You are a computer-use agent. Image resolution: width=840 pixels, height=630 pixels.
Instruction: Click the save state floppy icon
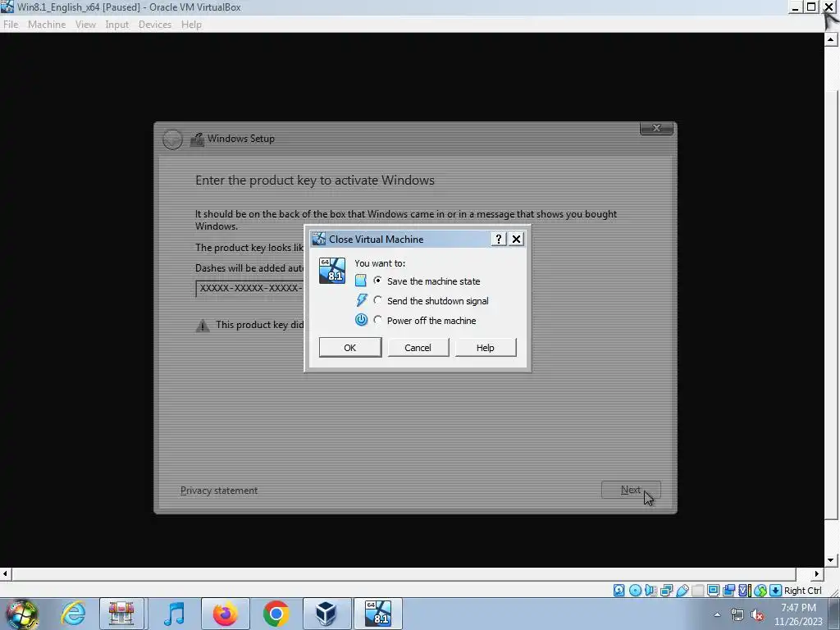tap(361, 281)
